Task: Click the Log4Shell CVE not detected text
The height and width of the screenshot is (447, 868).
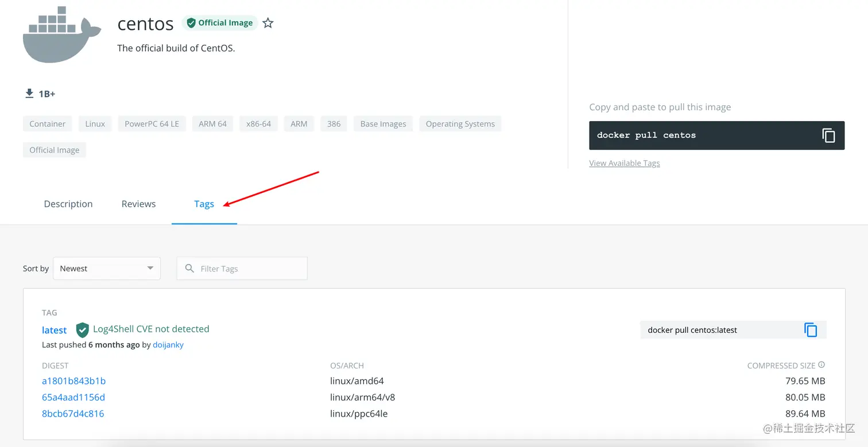Action: (x=151, y=329)
